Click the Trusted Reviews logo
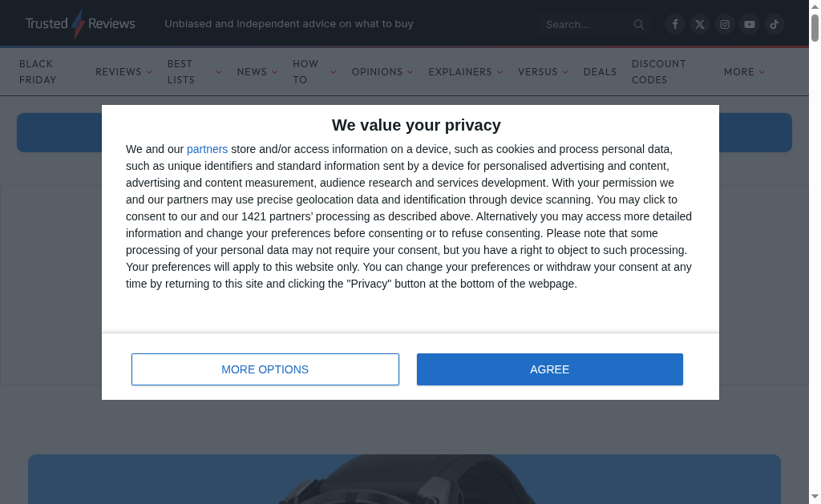The image size is (821, 504). [80, 24]
